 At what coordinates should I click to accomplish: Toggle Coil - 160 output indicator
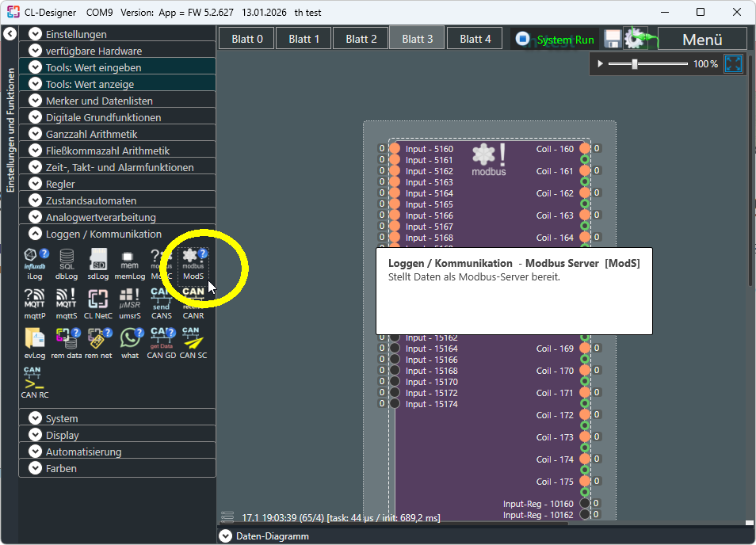pos(585,148)
